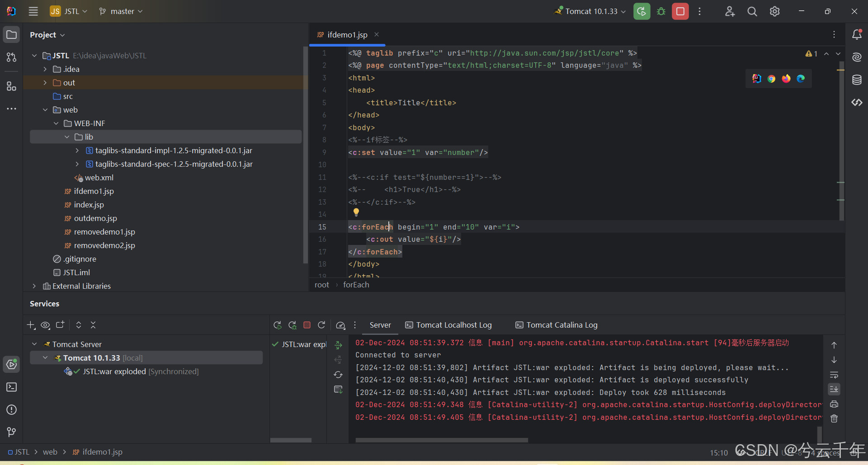This screenshot has height=465, width=868.
Task: Open the hamburger main menu
Action: tap(33, 11)
